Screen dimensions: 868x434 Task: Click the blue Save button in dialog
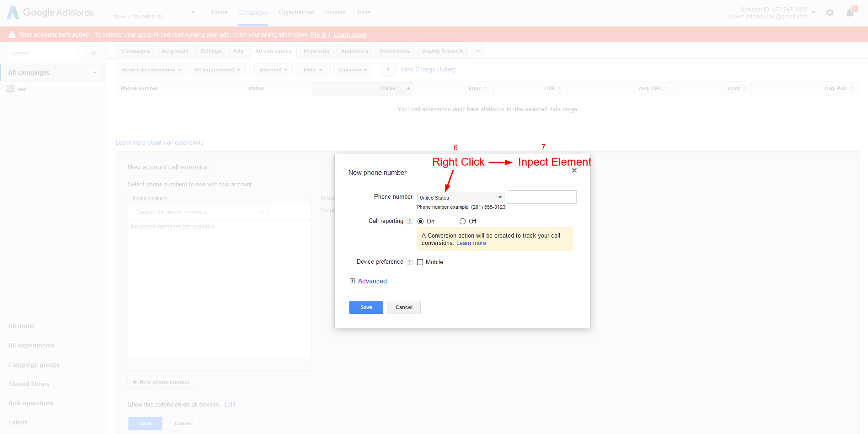(x=366, y=307)
